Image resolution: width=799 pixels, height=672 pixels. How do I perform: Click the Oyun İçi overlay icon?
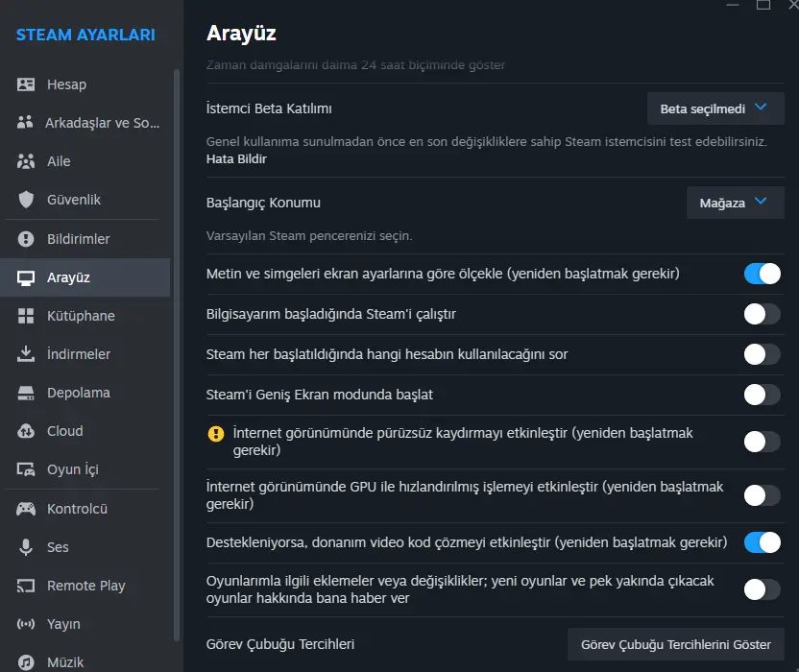26,469
